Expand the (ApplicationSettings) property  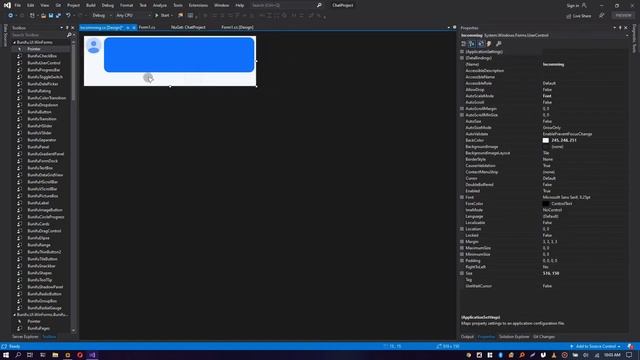(462, 52)
